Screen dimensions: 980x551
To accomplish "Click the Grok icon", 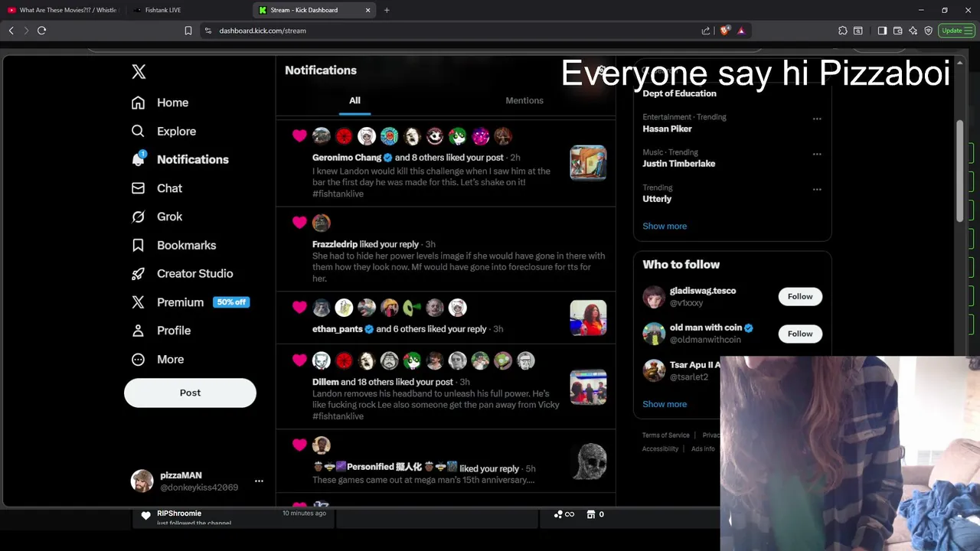I will (x=138, y=217).
